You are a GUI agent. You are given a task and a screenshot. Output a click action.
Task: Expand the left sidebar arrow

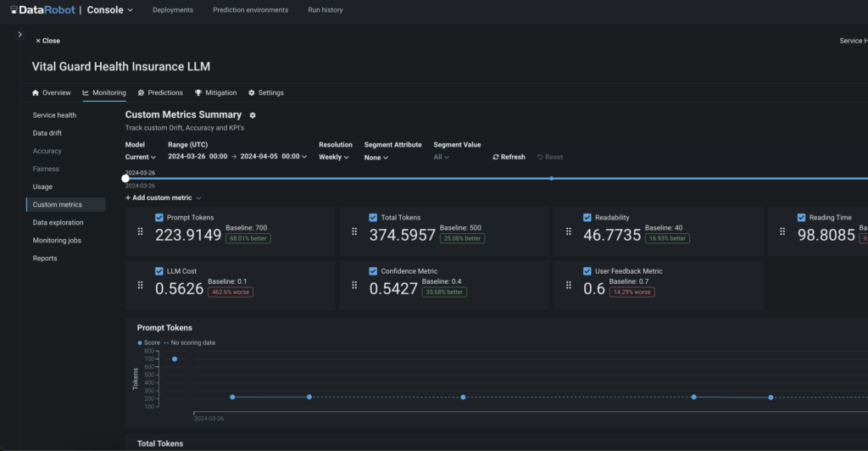(x=20, y=34)
